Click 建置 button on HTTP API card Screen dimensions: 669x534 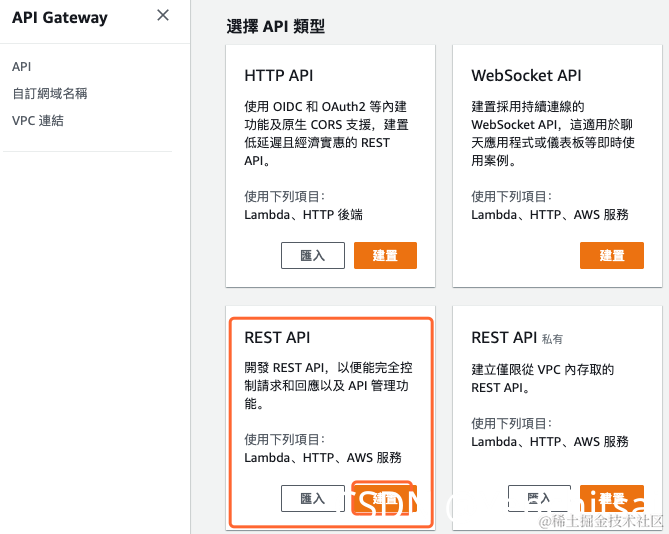[385, 255]
